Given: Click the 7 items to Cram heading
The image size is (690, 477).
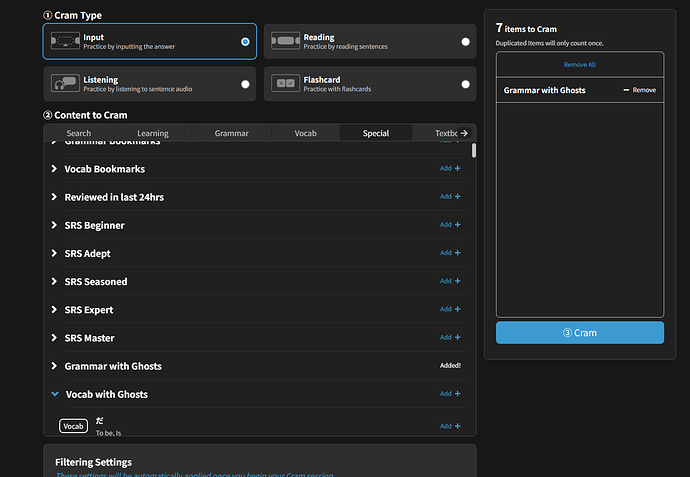Looking at the screenshot, I should [x=526, y=29].
